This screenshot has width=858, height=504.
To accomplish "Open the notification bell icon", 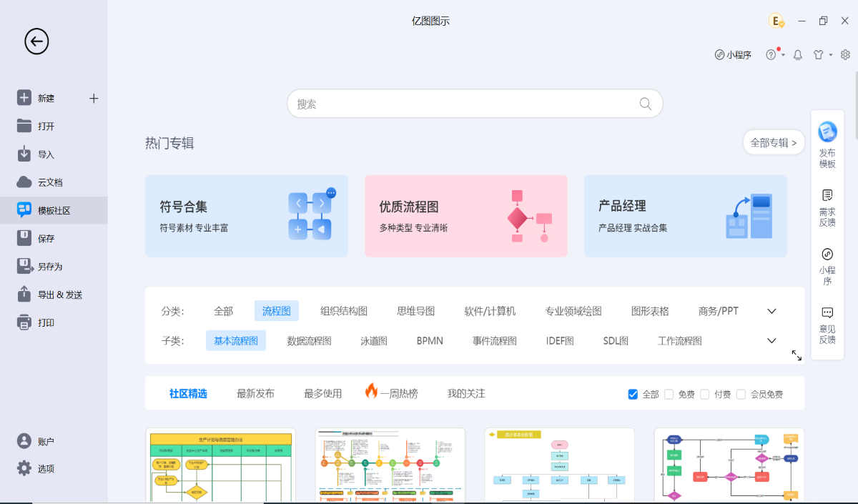I will tap(798, 54).
